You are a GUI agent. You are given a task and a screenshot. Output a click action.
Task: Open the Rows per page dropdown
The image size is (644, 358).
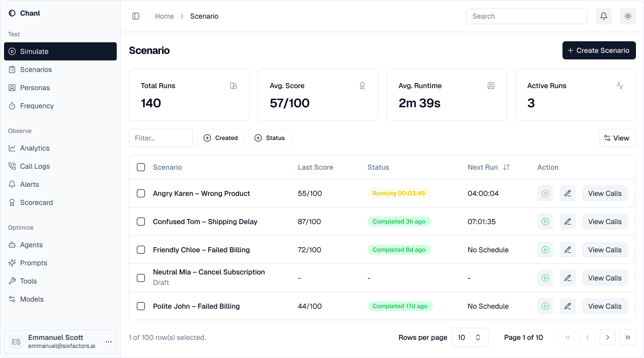(x=469, y=337)
